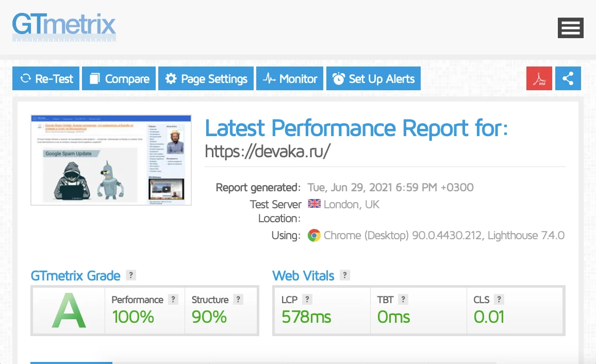Open the hamburger menu
The width and height of the screenshot is (596, 364).
571,28
